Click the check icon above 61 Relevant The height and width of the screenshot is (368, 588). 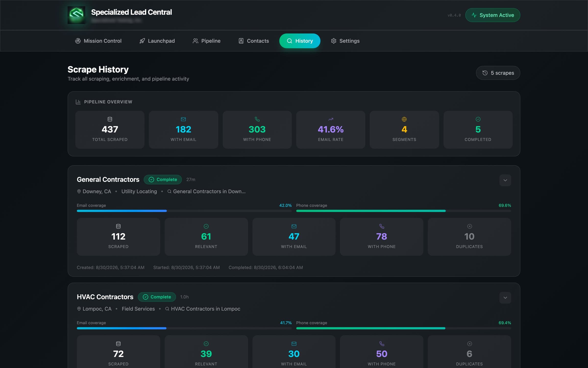[206, 226]
